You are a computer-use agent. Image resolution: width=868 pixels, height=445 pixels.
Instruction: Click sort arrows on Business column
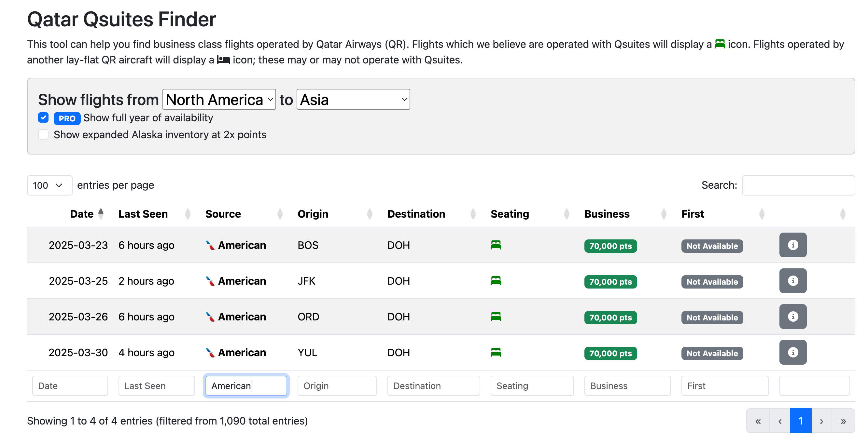[x=664, y=214]
